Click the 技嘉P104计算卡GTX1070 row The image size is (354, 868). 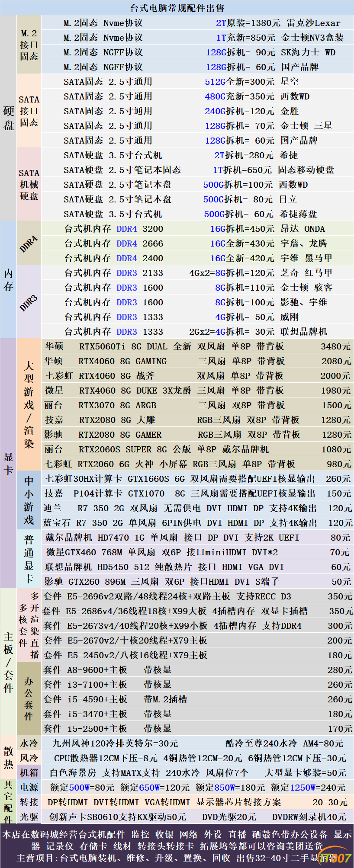197,493
